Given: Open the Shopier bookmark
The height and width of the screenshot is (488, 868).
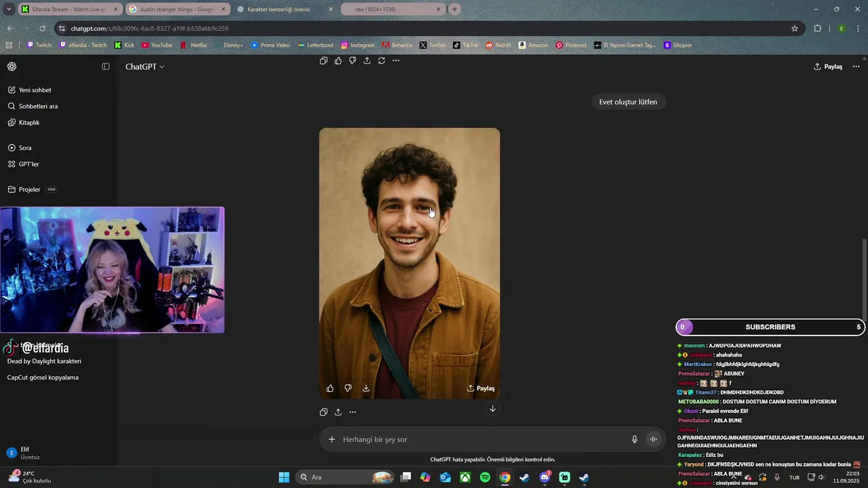Looking at the screenshot, I should [x=677, y=45].
